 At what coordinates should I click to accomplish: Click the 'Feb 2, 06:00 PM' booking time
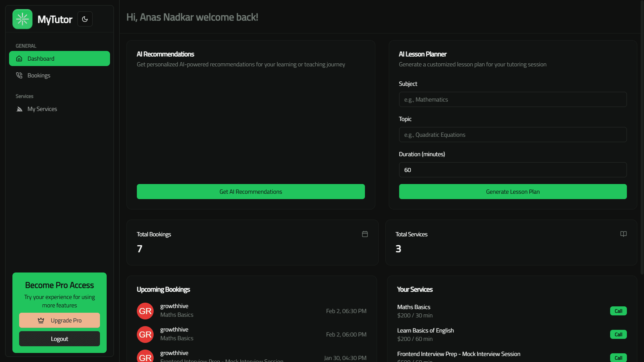coord(346,335)
